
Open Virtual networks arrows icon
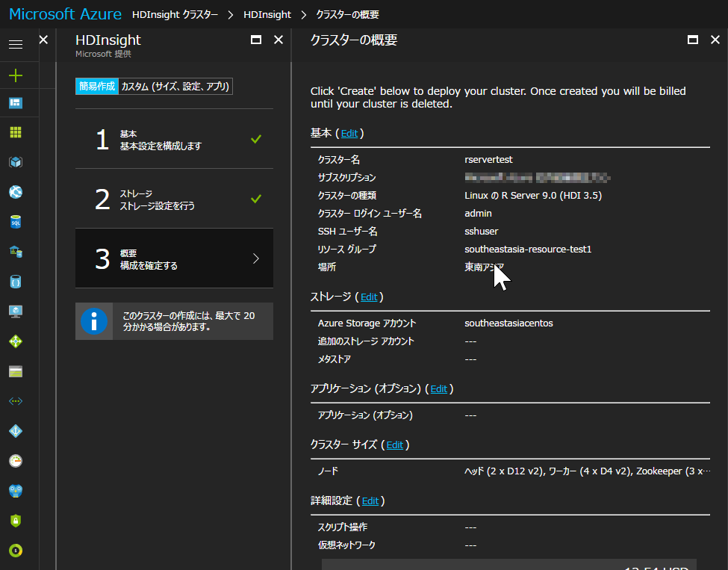tap(16, 401)
